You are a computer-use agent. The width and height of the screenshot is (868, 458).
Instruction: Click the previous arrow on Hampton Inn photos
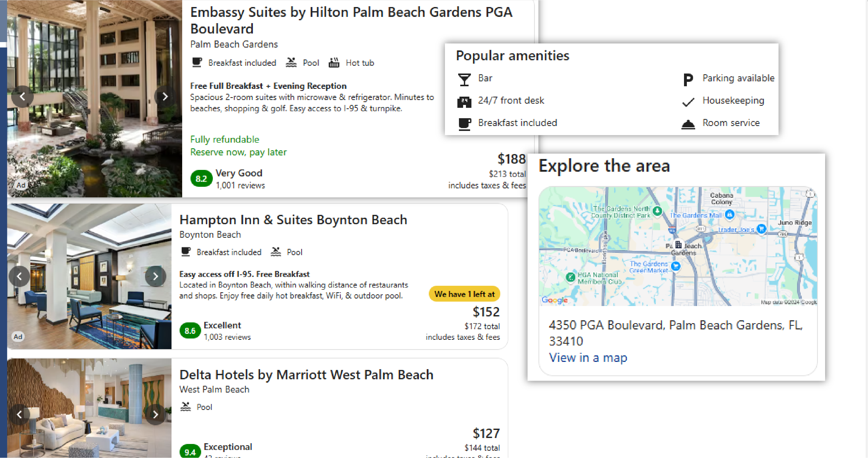[19, 276]
